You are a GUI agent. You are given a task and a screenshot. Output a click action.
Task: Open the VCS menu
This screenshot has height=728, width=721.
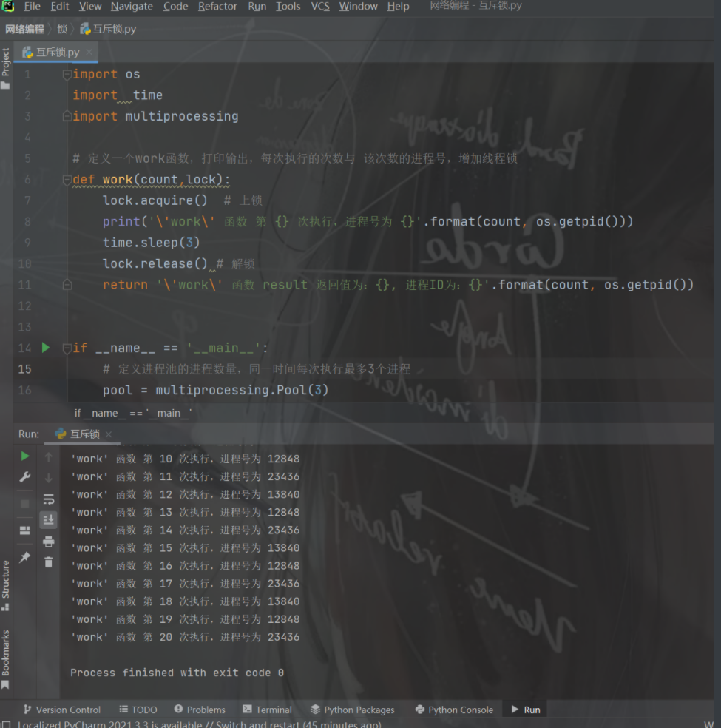(319, 6)
